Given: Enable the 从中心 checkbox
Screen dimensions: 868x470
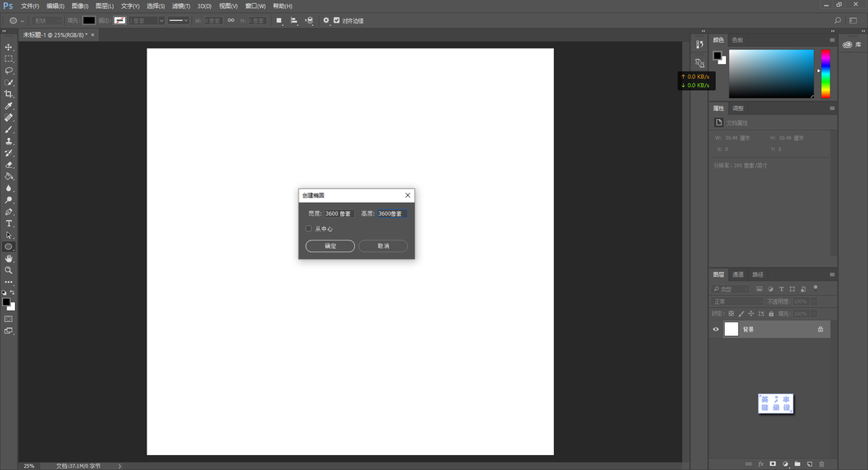Looking at the screenshot, I should click(x=309, y=229).
